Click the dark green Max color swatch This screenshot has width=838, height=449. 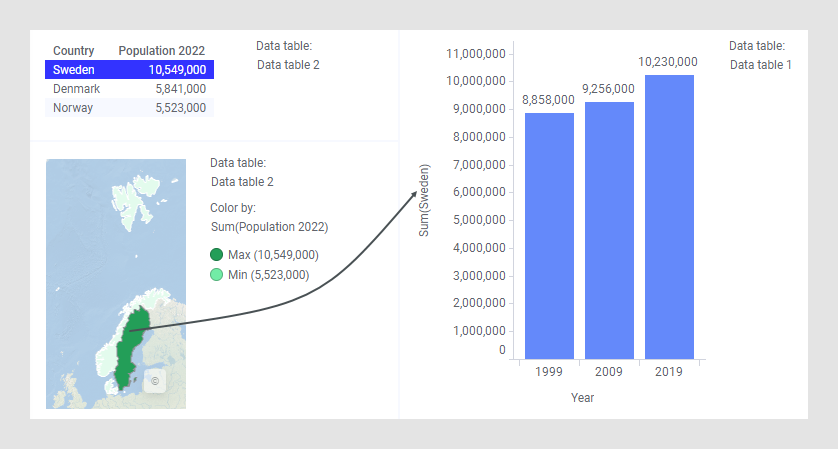217,255
